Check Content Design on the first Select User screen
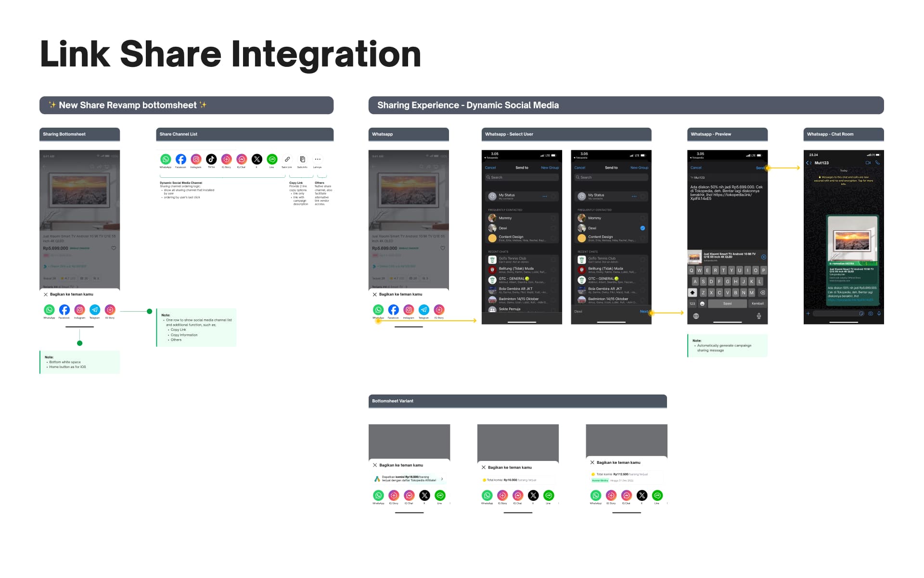 pyautogui.click(x=553, y=238)
